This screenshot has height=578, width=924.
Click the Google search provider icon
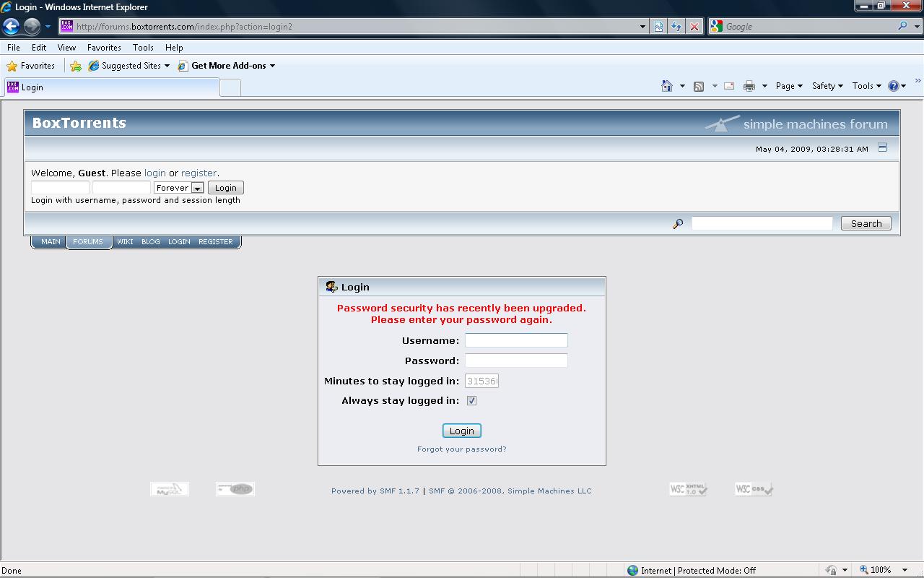(716, 27)
